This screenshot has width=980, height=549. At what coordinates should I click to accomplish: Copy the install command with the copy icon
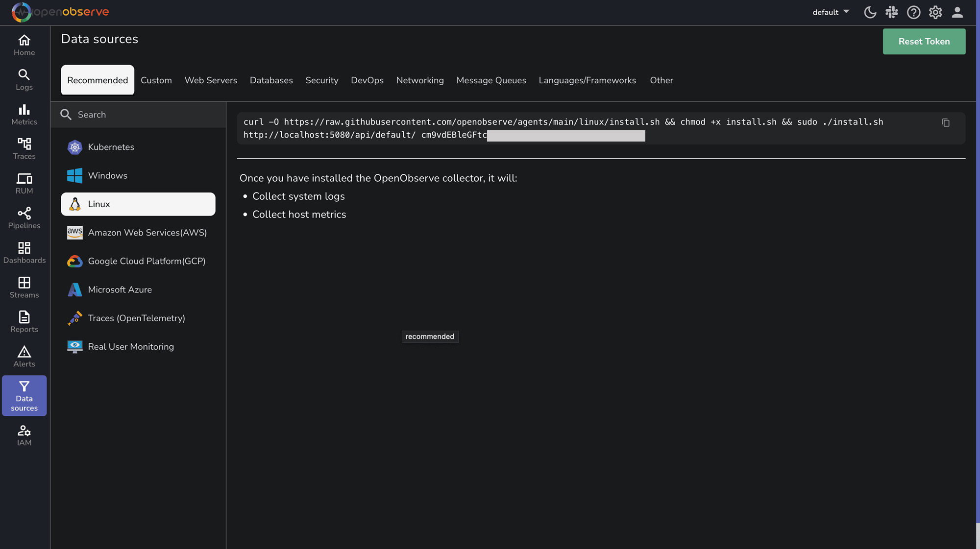click(x=946, y=122)
